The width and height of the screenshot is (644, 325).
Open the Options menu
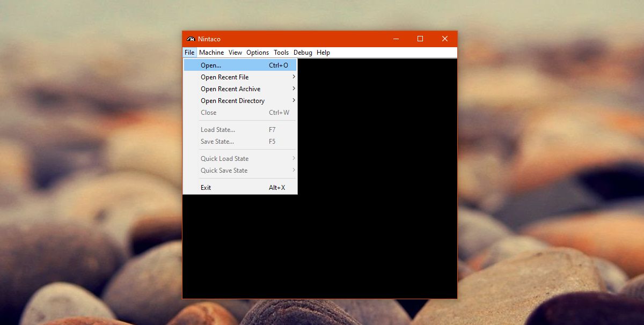click(258, 53)
